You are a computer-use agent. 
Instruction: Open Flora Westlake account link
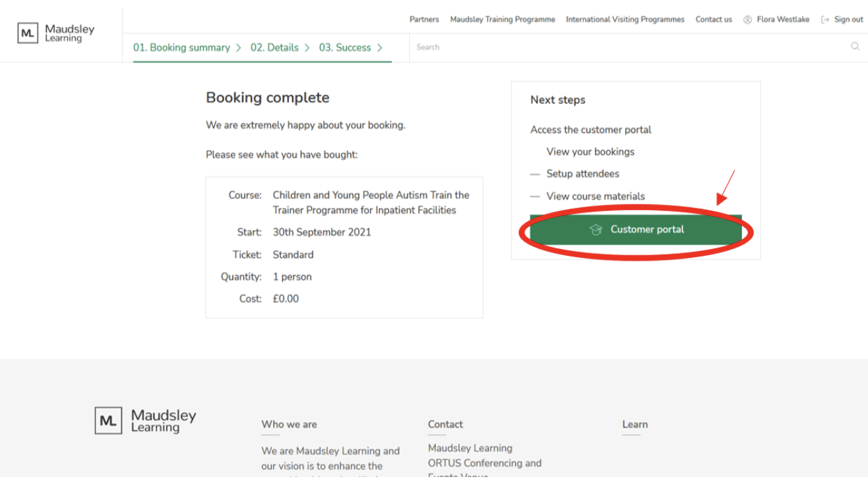tap(783, 19)
